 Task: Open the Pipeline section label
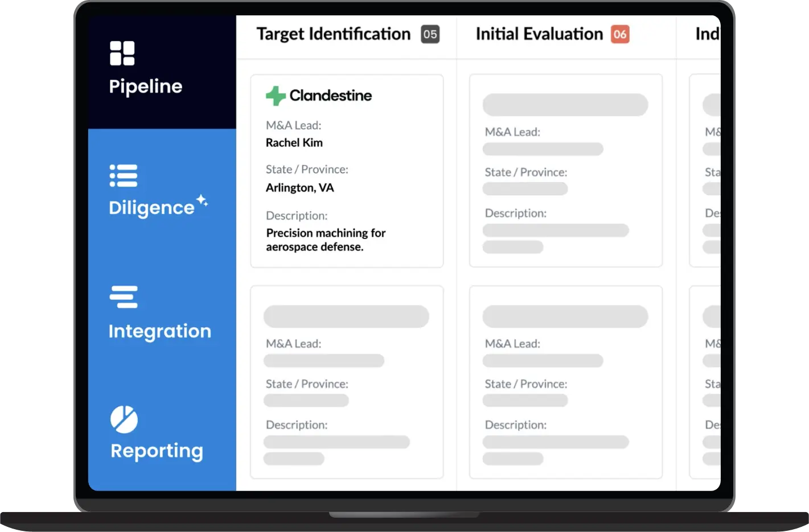point(146,86)
